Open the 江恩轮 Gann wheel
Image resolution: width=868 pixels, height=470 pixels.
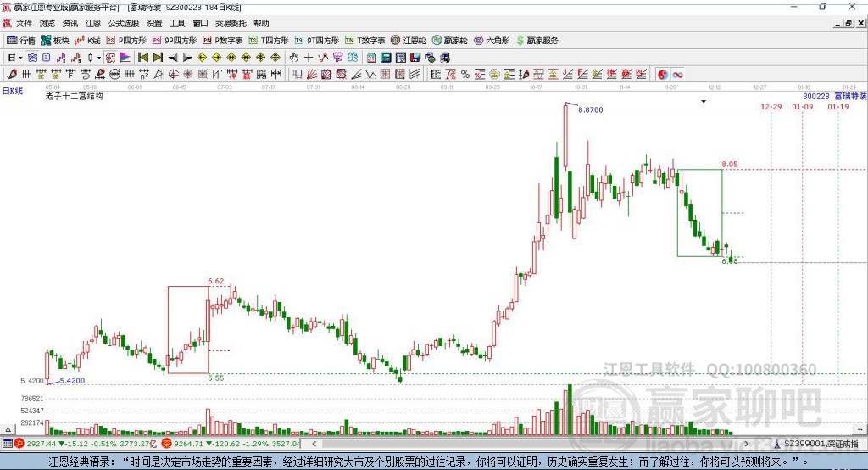[409, 41]
